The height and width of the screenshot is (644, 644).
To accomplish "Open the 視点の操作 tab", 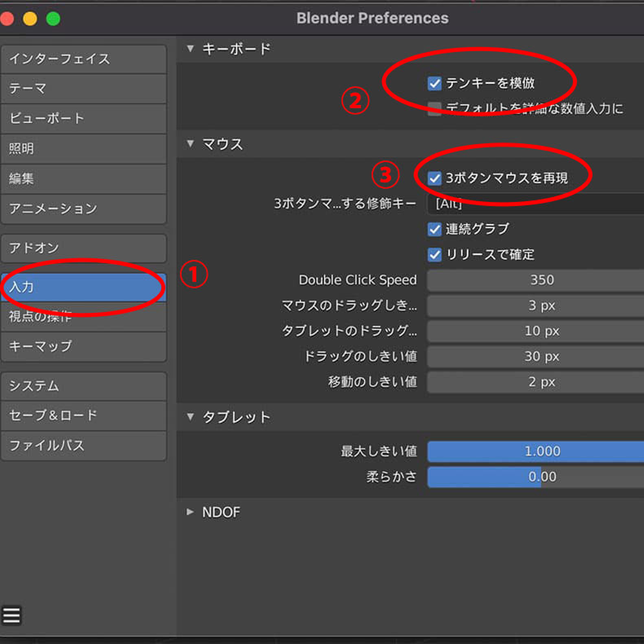I will tap(84, 317).
